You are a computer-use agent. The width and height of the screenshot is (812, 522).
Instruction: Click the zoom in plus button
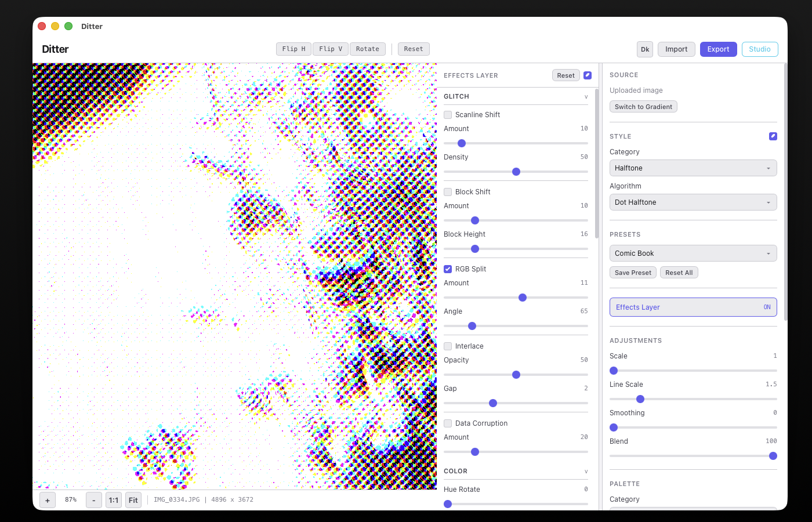[48, 500]
